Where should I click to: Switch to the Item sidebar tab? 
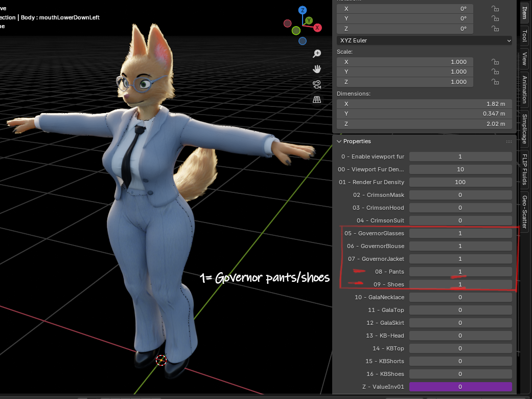tap(524, 13)
